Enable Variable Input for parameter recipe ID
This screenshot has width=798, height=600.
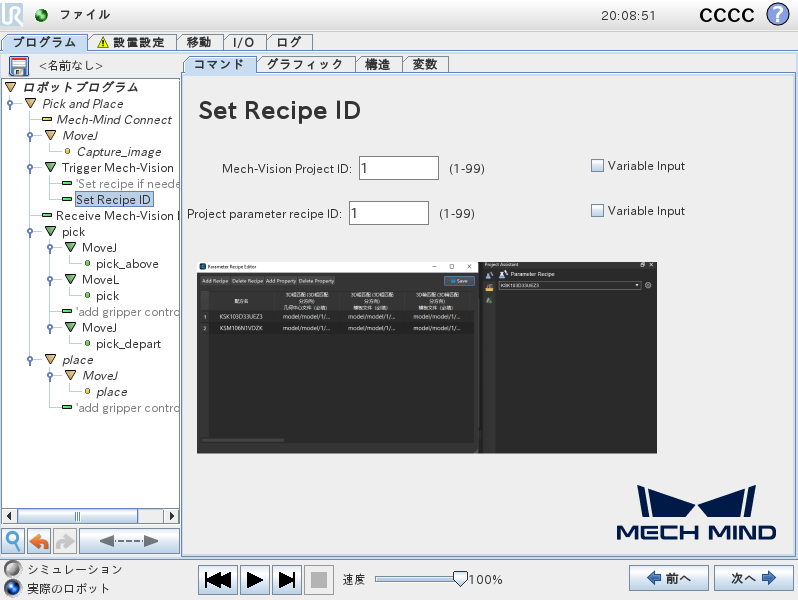[597, 210]
